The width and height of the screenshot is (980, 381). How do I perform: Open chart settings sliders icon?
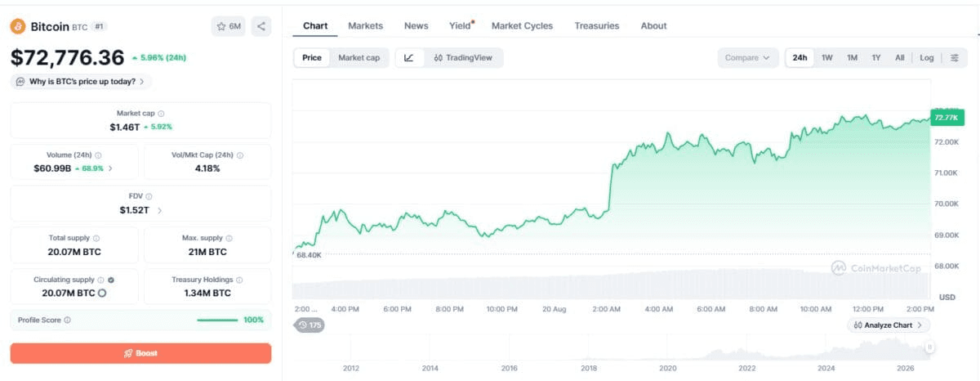coord(954,58)
